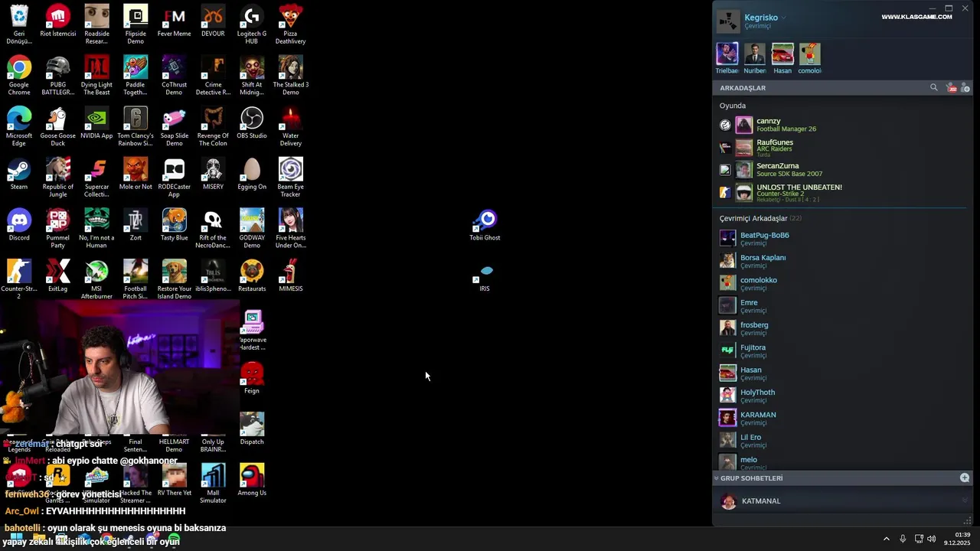Select the PUBG Battlegrounds desktop icon
980x551 pixels.
pyautogui.click(x=58, y=76)
